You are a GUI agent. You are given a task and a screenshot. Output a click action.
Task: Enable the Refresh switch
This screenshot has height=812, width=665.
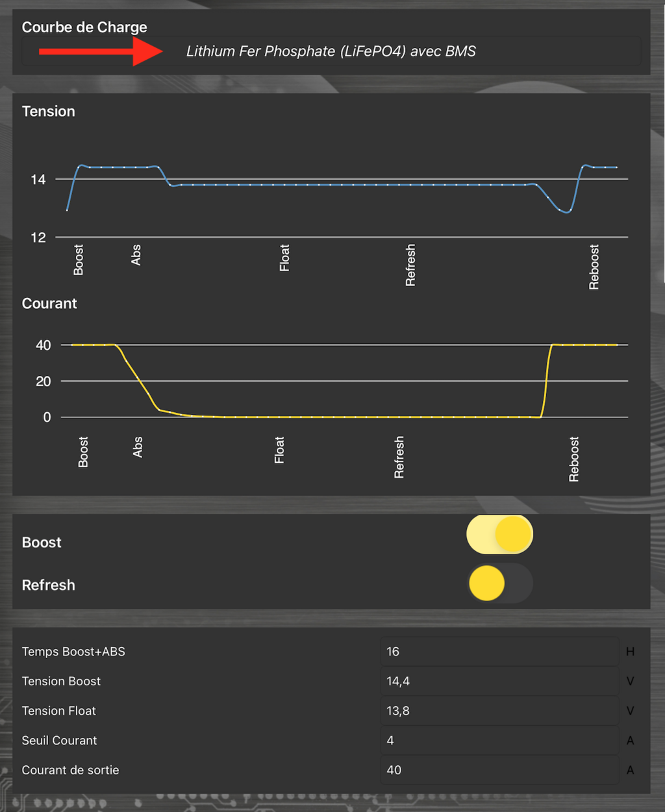pyautogui.click(x=499, y=583)
